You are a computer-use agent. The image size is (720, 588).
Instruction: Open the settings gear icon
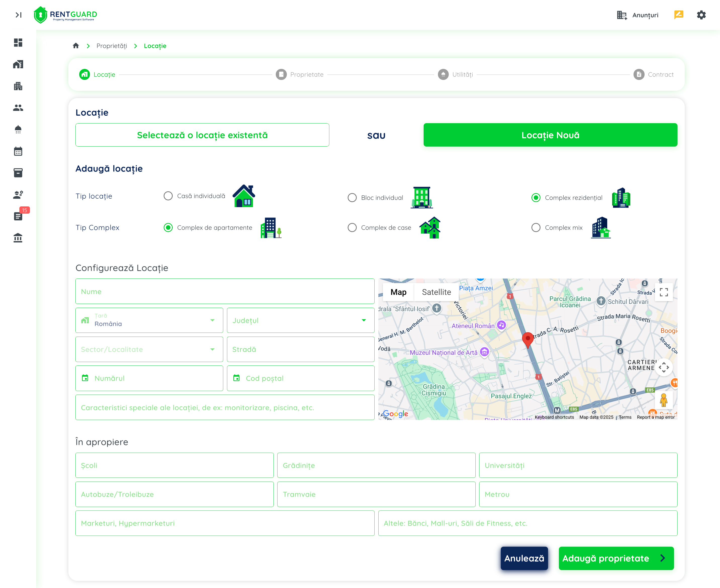coord(701,15)
